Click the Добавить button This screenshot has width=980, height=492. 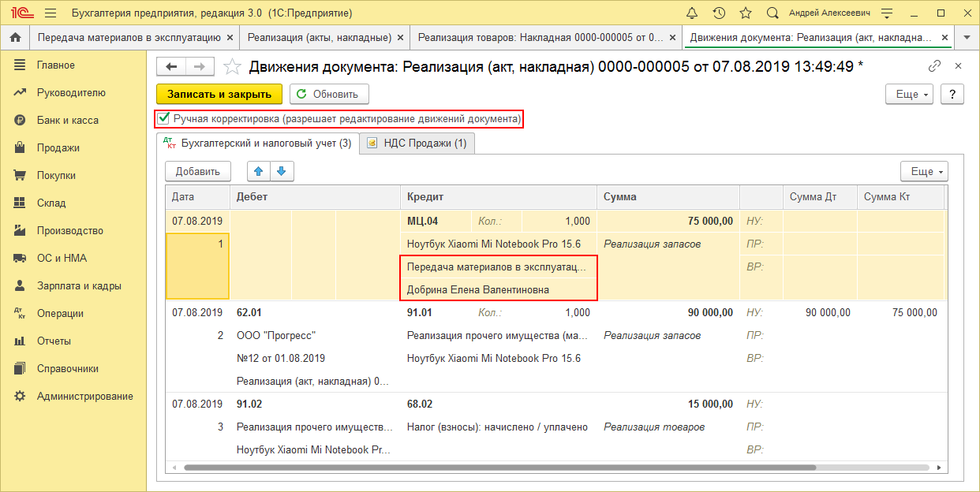pyautogui.click(x=197, y=171)
